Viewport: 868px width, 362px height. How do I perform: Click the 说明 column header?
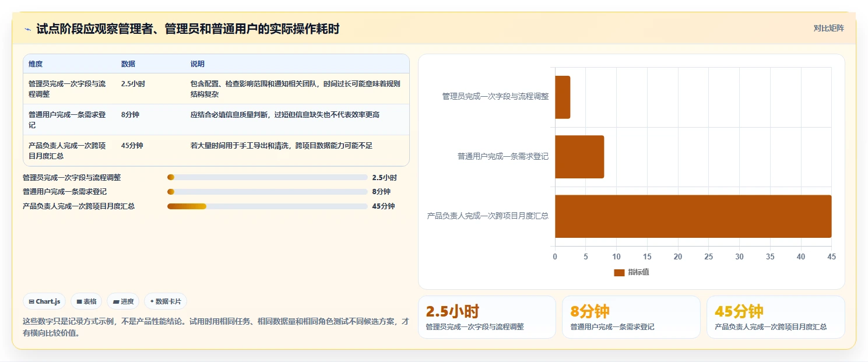coord(198,64)
